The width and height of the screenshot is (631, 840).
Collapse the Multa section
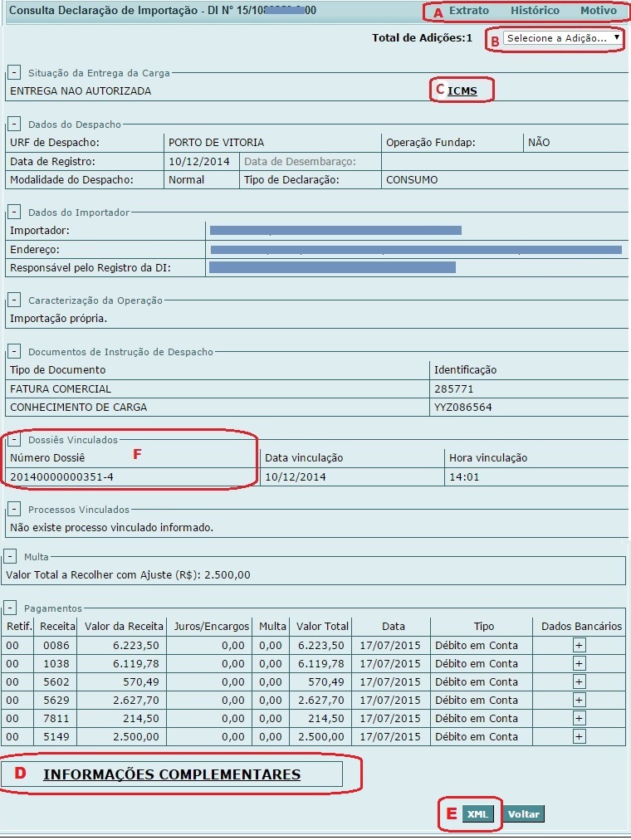10,557
